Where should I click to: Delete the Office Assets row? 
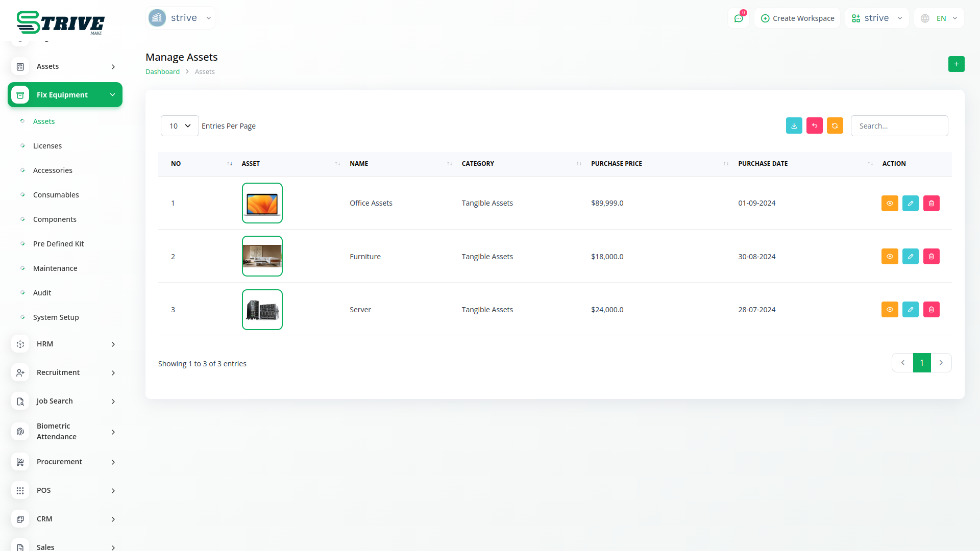point(931,204)
